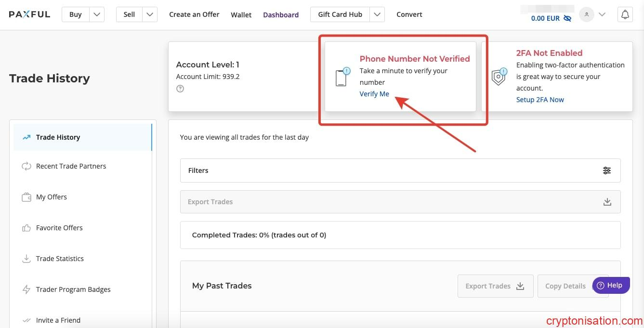Expand the Sell dropdown arrow
This screenshot has width=644, height=328.
[150, 14]
